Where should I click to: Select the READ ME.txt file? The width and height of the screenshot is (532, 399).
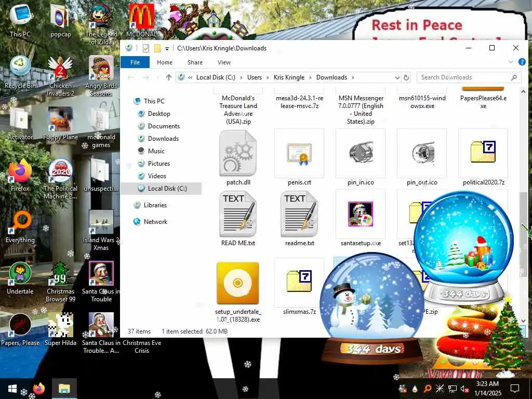click(x=238, y=219)
